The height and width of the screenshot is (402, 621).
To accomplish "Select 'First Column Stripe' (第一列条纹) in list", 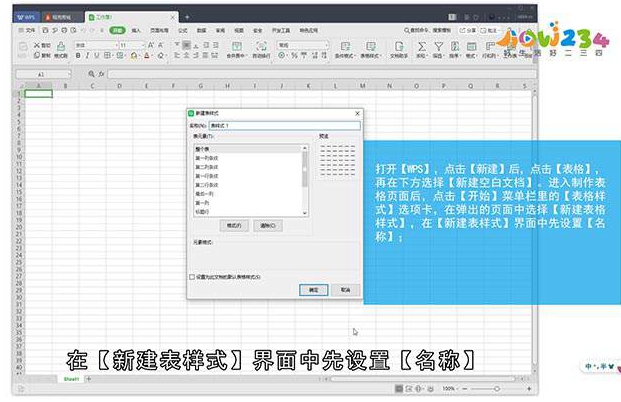I will pyautogui.click(x=248, y=158).
